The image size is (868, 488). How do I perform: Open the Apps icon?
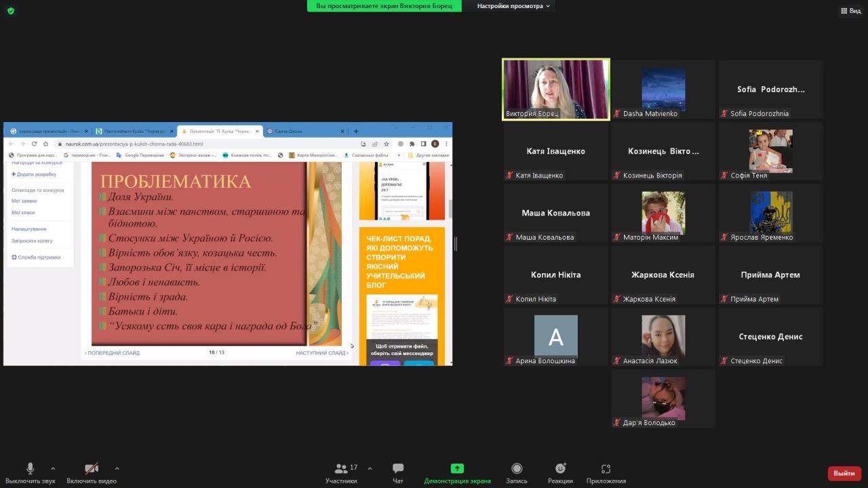point(606,468)
